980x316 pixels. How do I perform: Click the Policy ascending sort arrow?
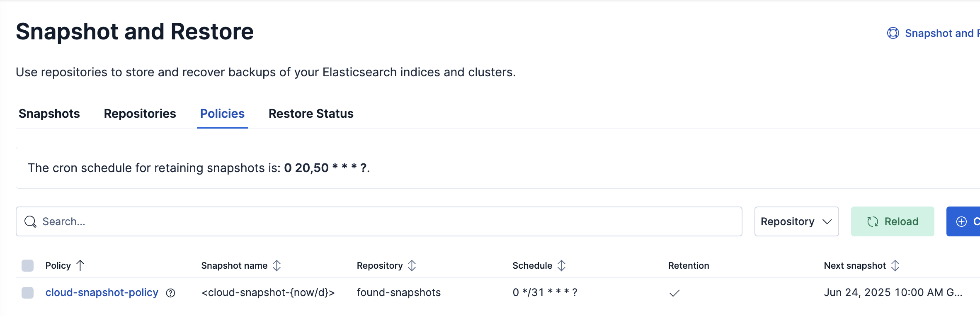[80, 265]
